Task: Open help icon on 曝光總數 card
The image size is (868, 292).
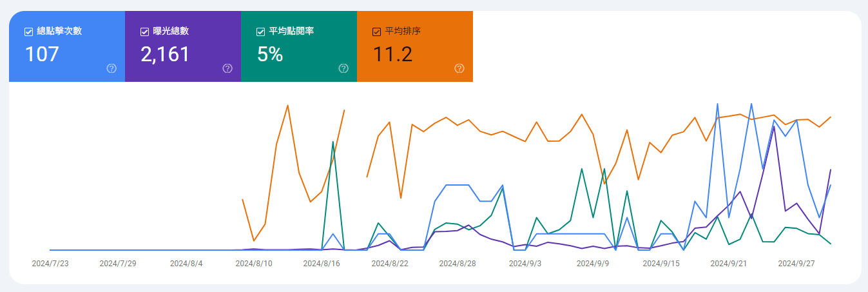Action: [x=227, y=68]
